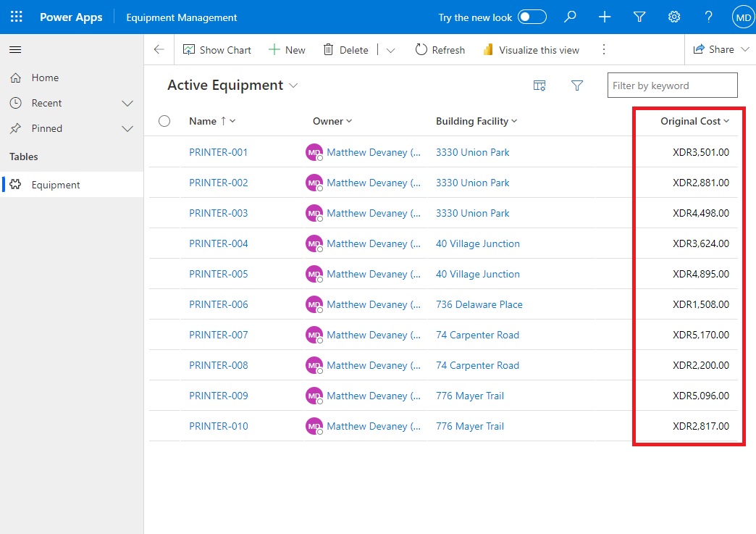Viewport: 756px width, 534px height.
Task: Expand the Recent section in the sidebar
Action: coord(128,103)
